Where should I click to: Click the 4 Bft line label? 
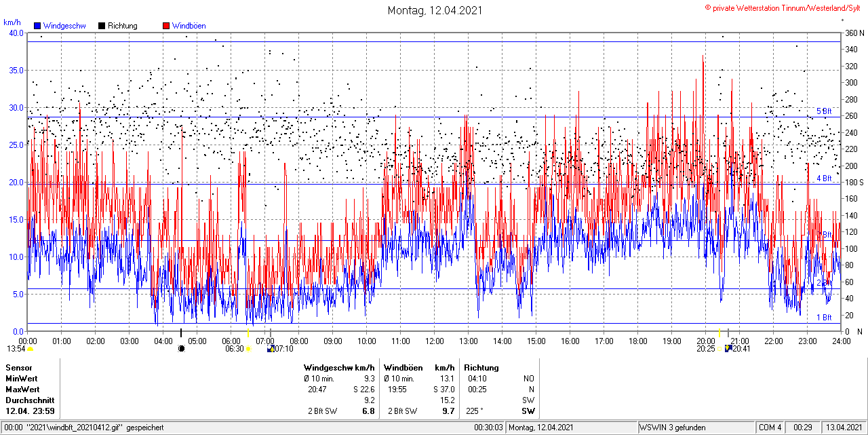pos(824,178)
